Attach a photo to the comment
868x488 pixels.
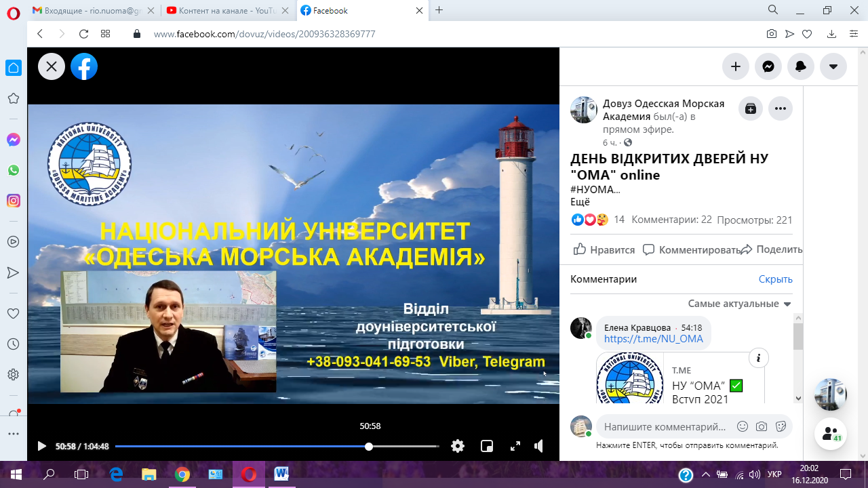coord(762,427)
